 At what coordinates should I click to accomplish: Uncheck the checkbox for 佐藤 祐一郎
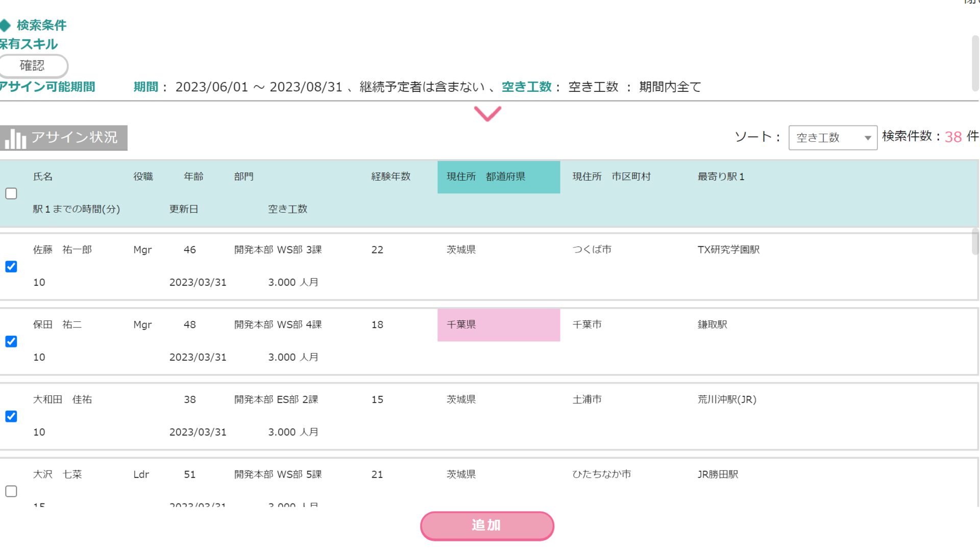click(11, 266)
